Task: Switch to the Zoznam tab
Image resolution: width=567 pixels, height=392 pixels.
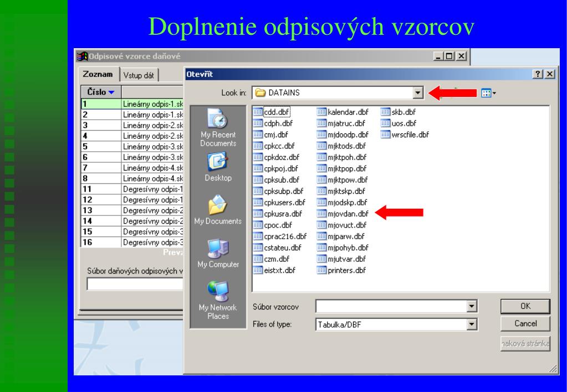Action: click(x=98, y=74)
